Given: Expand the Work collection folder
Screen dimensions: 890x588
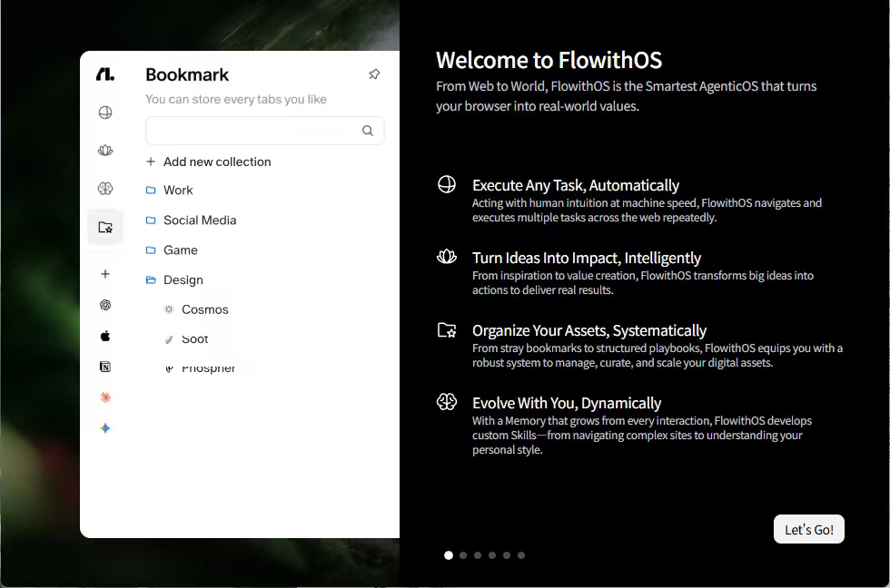Looking at the screenshot, I should click(x=178, y=191).
